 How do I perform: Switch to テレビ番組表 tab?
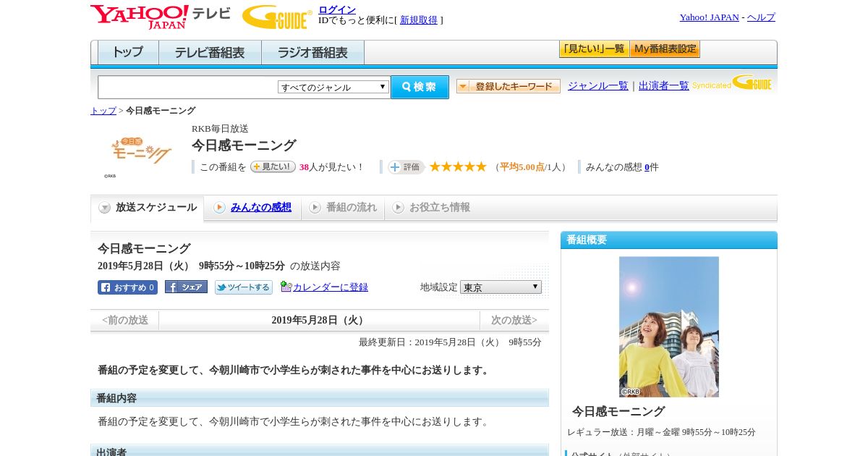coord(210,53)
